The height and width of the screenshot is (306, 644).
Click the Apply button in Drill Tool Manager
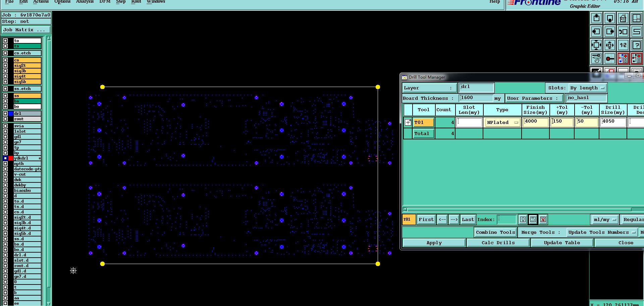click(x=434, y=243)
